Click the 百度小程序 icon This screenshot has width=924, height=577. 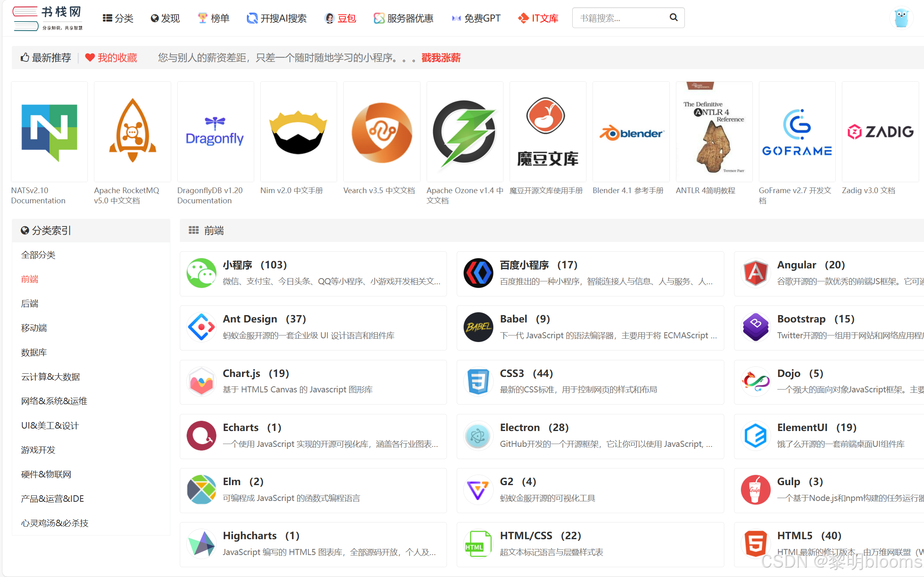point(478,273)
